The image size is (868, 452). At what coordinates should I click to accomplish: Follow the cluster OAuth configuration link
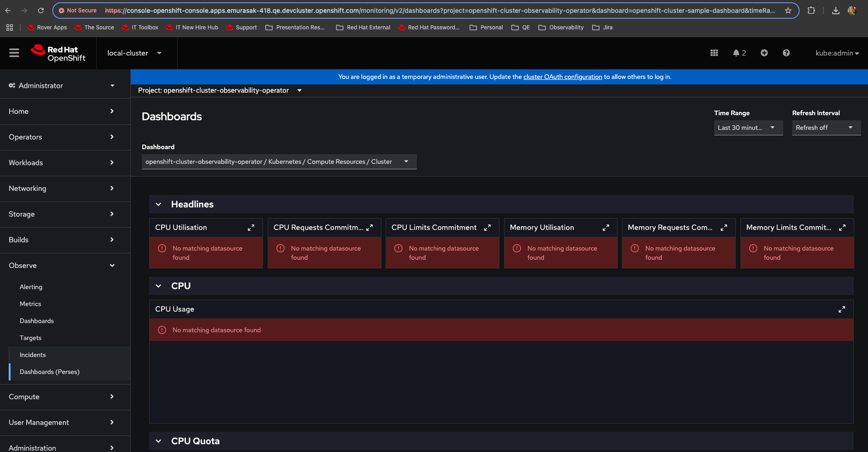(x=562, y=77)
